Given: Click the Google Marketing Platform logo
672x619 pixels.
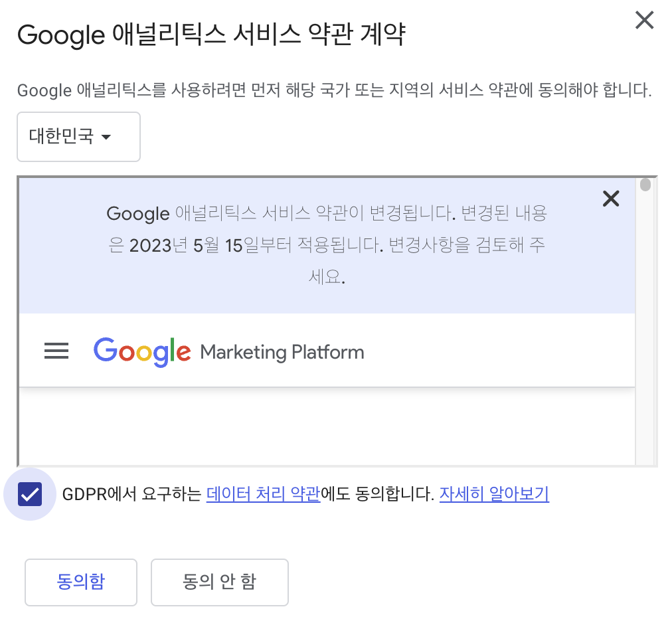Looking at the screenshot, I should click(x=229, y=352).
